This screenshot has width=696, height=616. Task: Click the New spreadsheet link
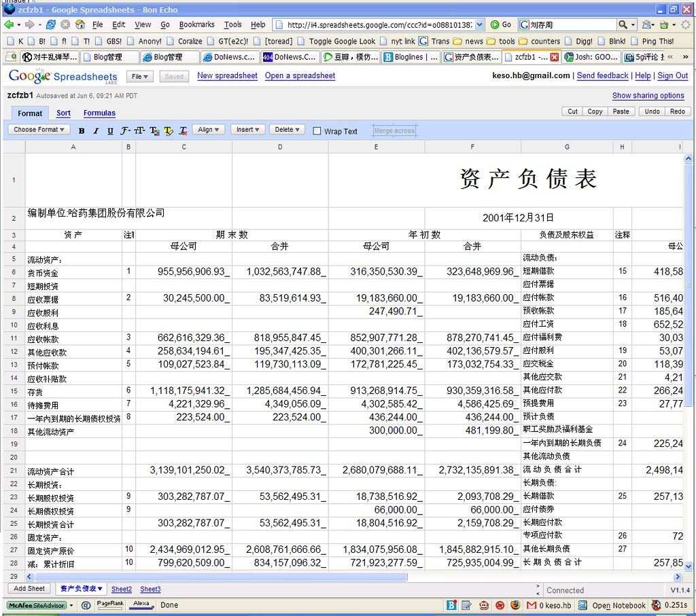[x=227, y=76]
